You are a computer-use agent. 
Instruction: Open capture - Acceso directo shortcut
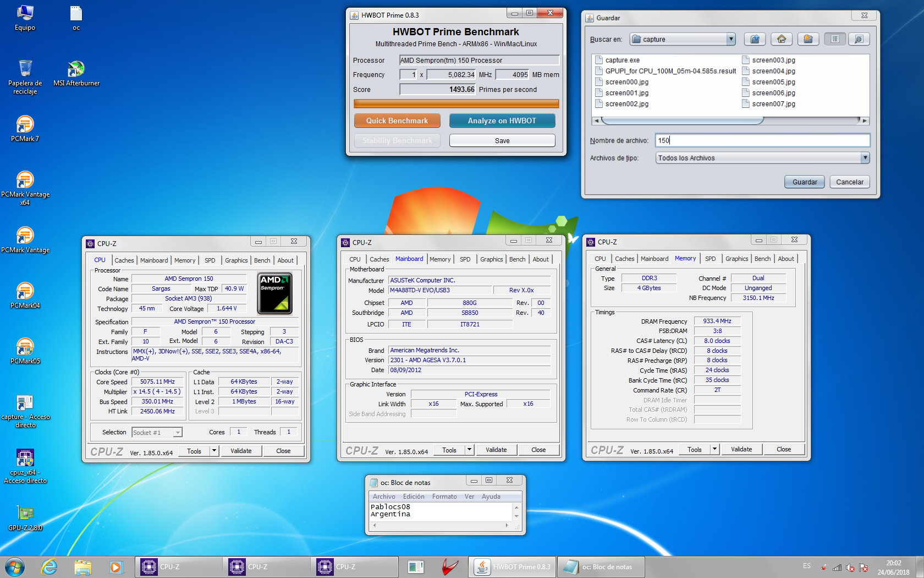pyautogui.click(x=25, y=412)
